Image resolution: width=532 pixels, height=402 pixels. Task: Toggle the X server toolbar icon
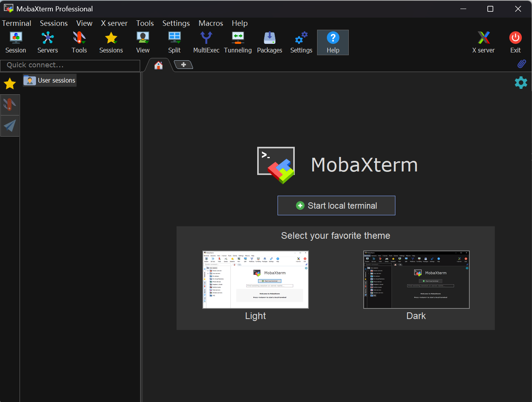coord(483,42)
